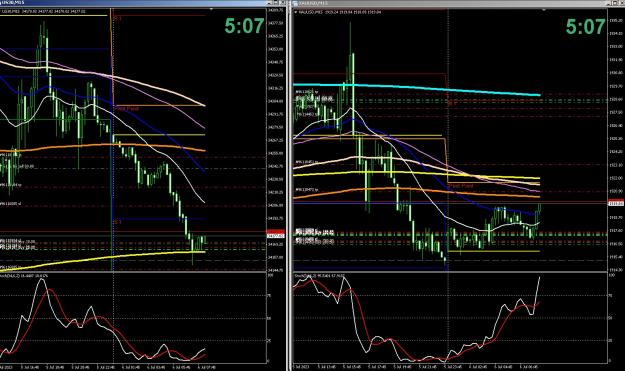Click the 5:07 candle timer on US30 chart
The height and width of the screenshot is (371, 625).
click(x=244, y=26)
